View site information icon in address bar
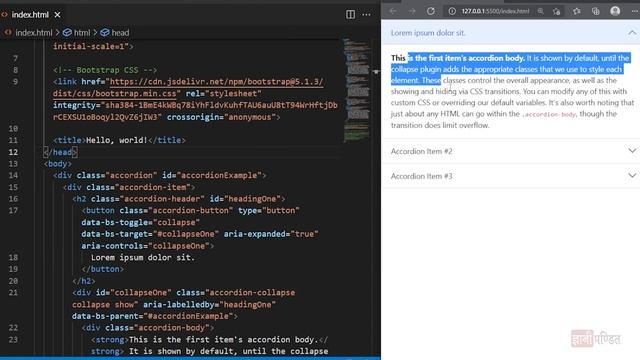Image resolution: width=640 pixels, height=360 pixels. click(x=452, y=11)
